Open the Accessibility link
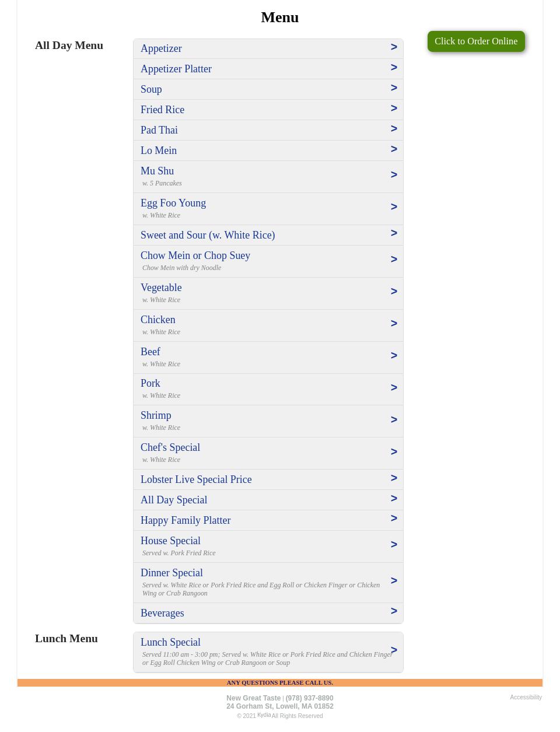 click(x=526, y=697)
